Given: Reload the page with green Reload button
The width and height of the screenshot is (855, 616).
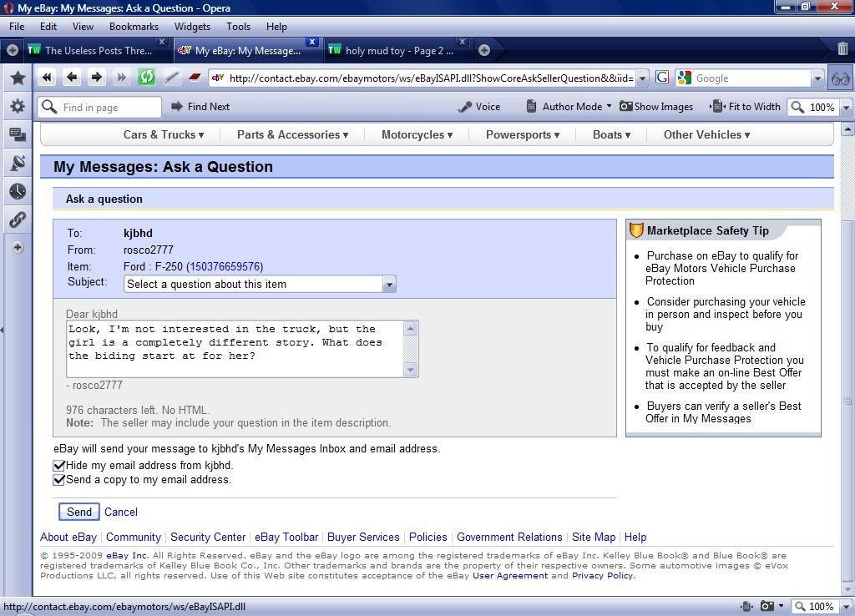Looking at the screenshot, I should [x=146, y=78].
